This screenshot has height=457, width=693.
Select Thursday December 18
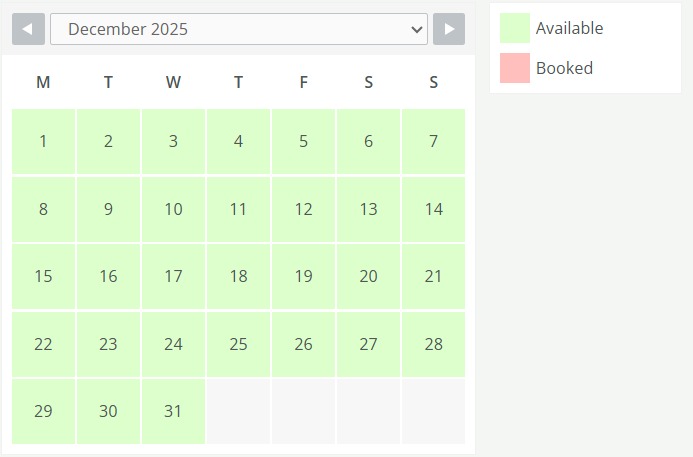238,276
